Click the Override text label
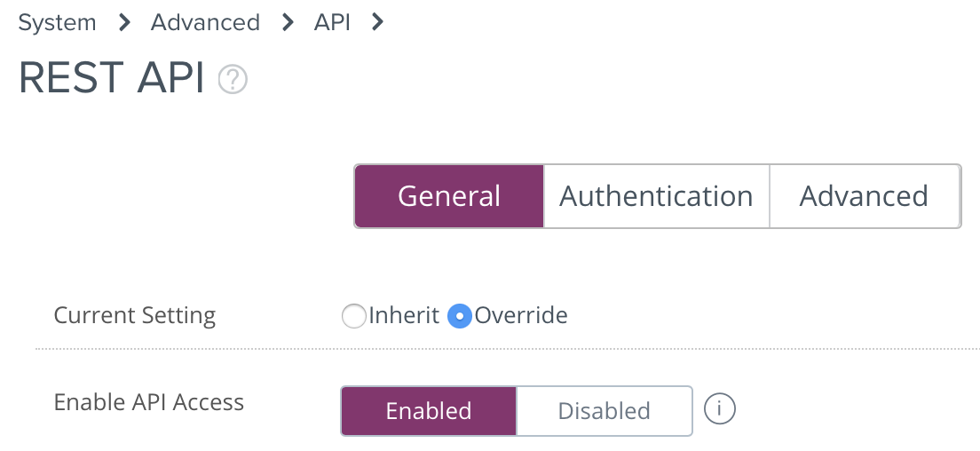The height and width of the screenshot is (451, 980). 521,315
